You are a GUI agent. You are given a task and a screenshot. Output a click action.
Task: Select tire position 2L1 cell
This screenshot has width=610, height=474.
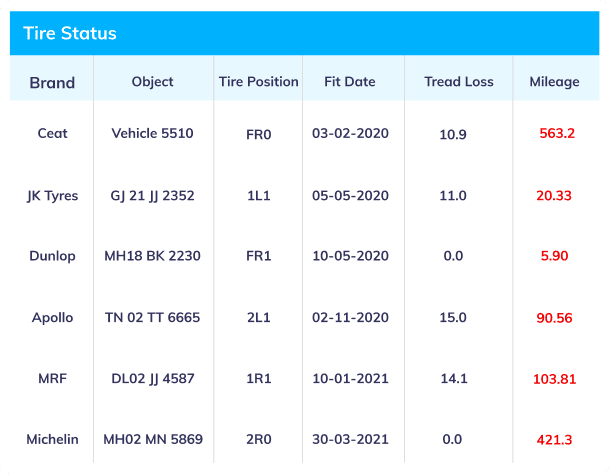[x=258, y=318]
